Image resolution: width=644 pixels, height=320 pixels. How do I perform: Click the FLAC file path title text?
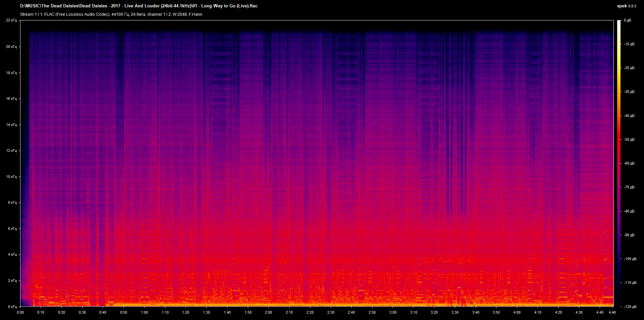point(139,6)
